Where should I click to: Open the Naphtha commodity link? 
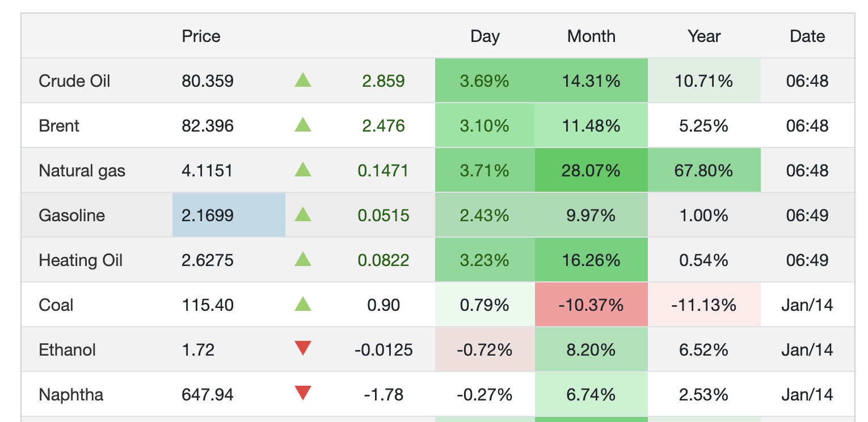71,395
